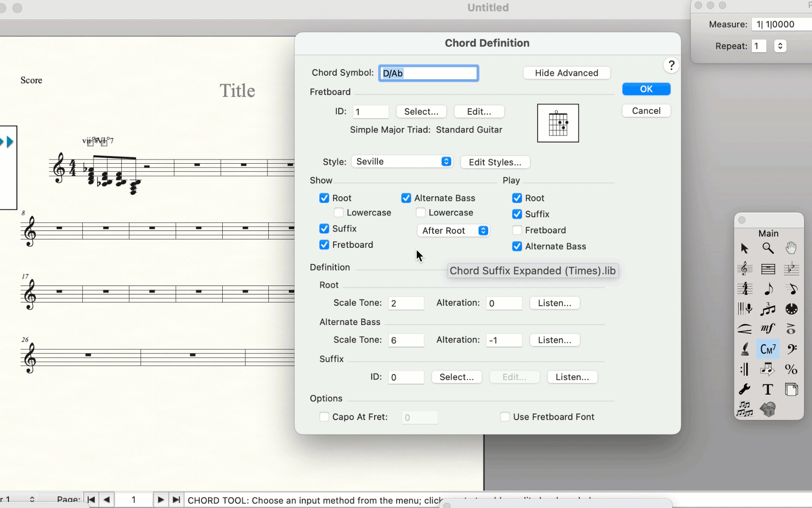Click OK to confirm chord definition

647,89
